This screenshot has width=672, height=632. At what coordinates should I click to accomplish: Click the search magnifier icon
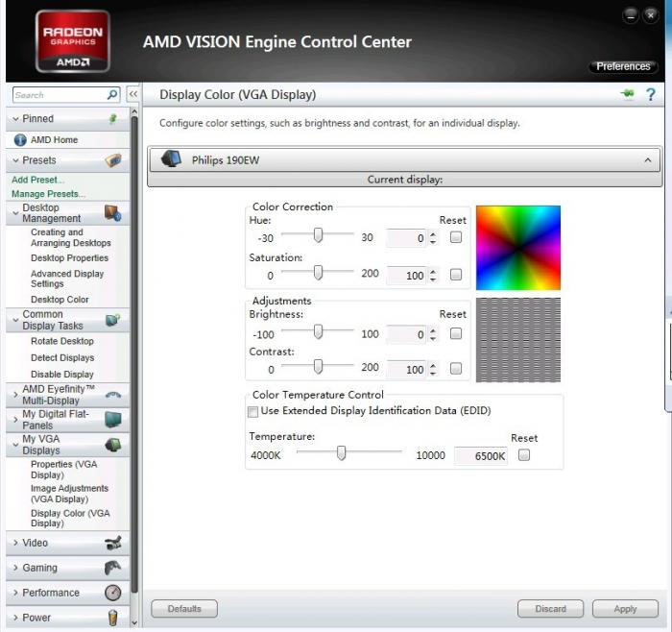pyautogui.click(x=112, y=94)
